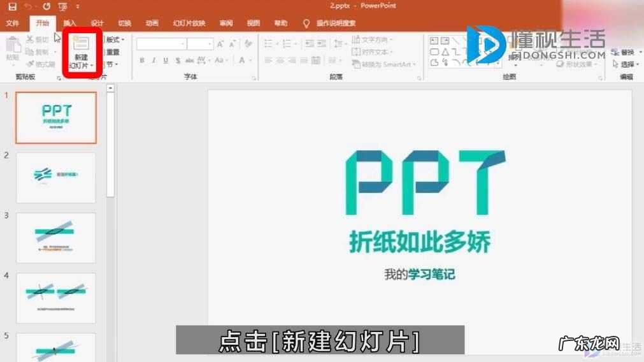This screenshot has width=644, height=362.
Task: Switch to the Slide Show (幻灯片放映) tab
Action: pyautogui.click(x=189, y=24)
